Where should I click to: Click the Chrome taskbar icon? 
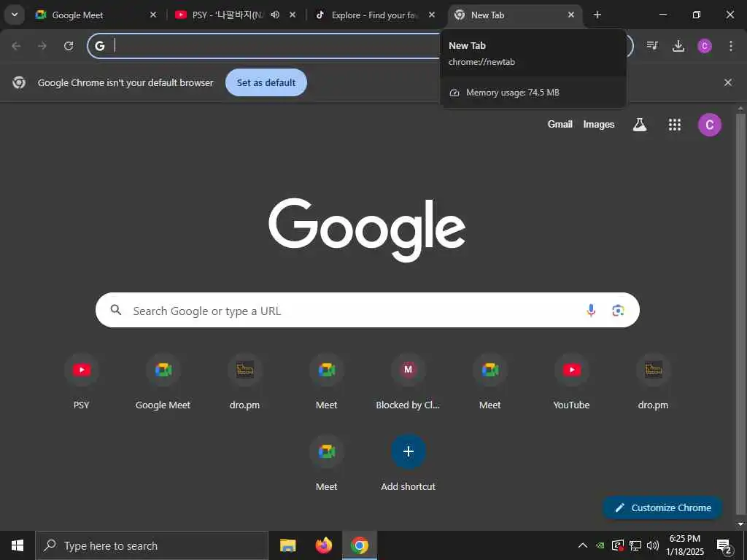click(x=360, y=545)
